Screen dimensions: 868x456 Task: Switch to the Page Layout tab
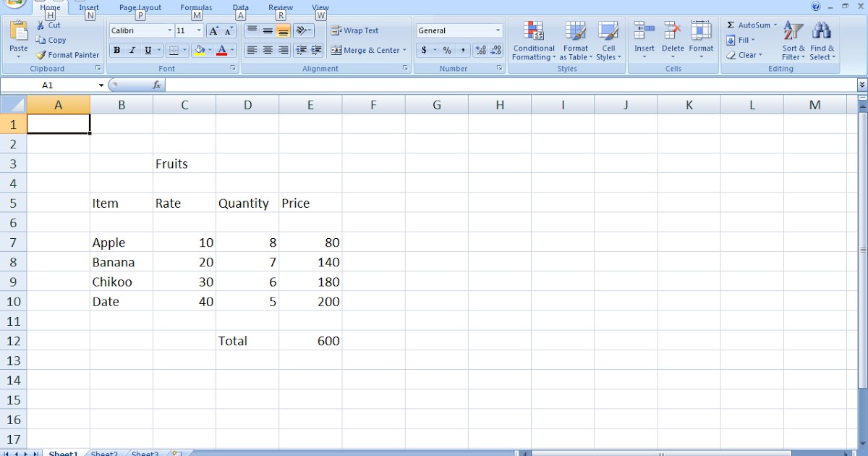(140, 8)
